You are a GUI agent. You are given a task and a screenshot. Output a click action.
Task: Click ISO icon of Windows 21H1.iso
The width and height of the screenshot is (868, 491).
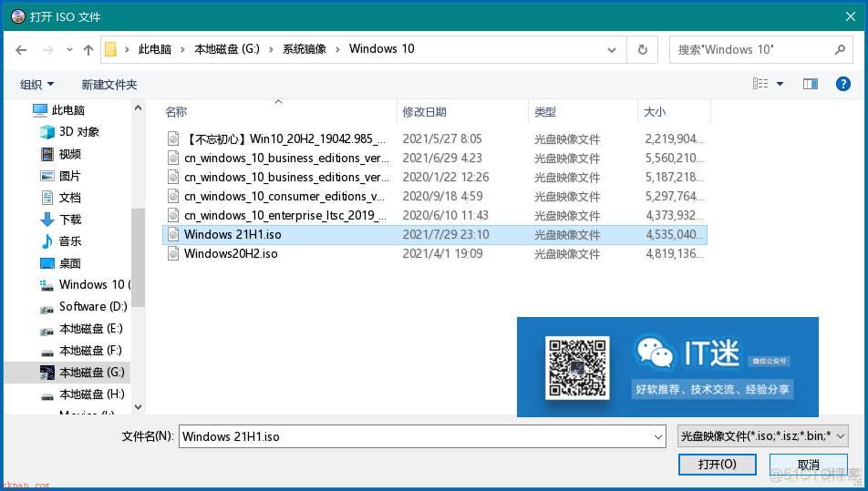click(173, 234)
